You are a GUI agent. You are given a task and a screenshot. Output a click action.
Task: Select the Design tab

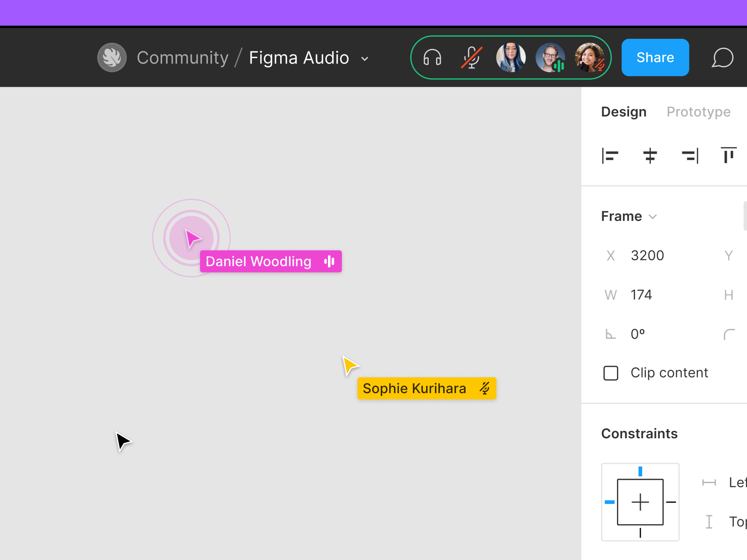coord(623,112)
